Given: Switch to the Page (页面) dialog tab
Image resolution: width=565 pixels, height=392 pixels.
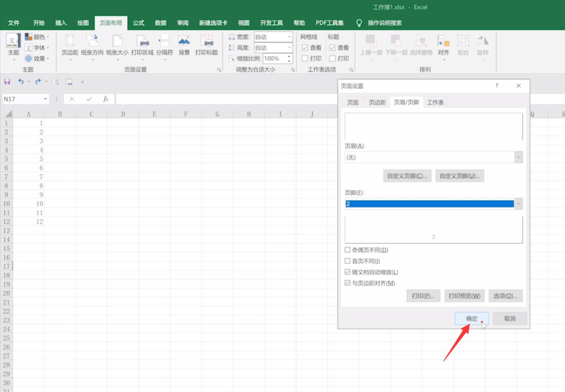Looking at the screenshot, I should coord(353,102).
